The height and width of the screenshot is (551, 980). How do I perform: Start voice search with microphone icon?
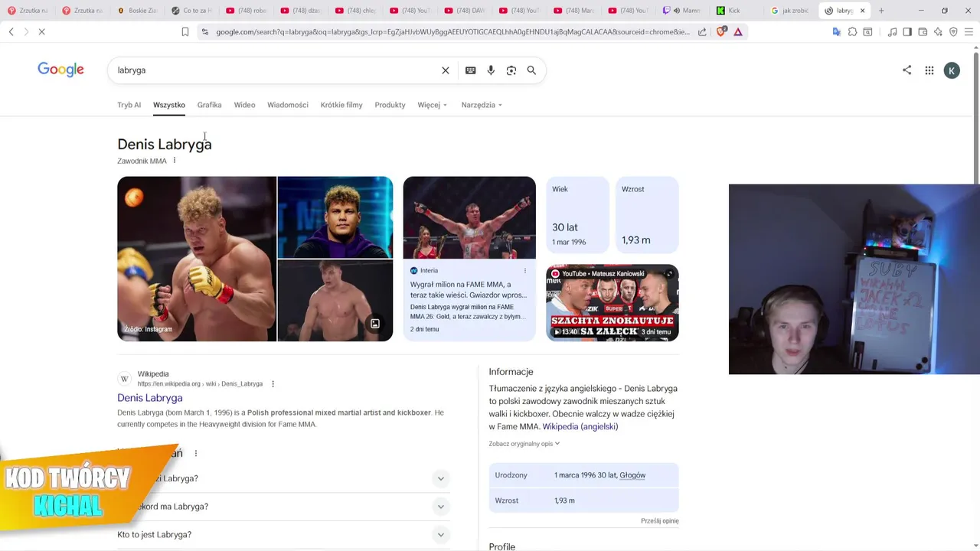click(491, 70)
